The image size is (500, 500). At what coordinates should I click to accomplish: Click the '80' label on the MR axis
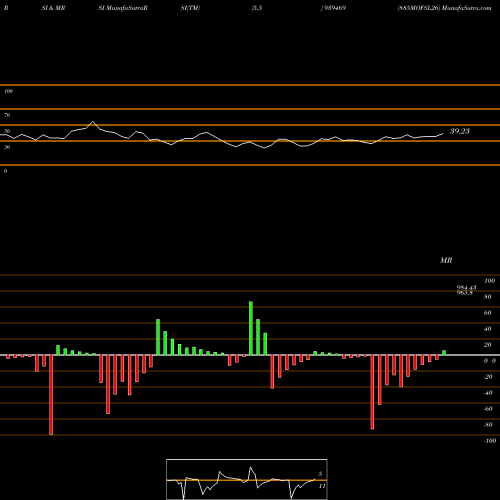[488, 297]
